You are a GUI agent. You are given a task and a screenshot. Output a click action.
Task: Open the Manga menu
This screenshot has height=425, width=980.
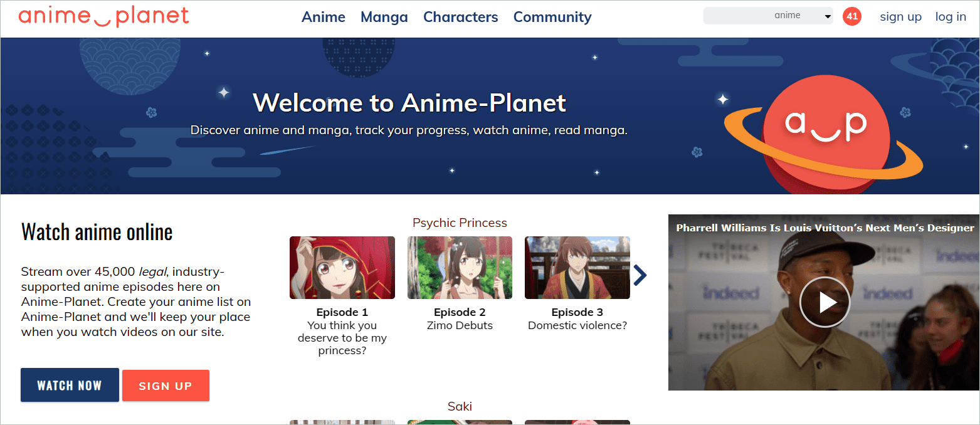[384, 18]
